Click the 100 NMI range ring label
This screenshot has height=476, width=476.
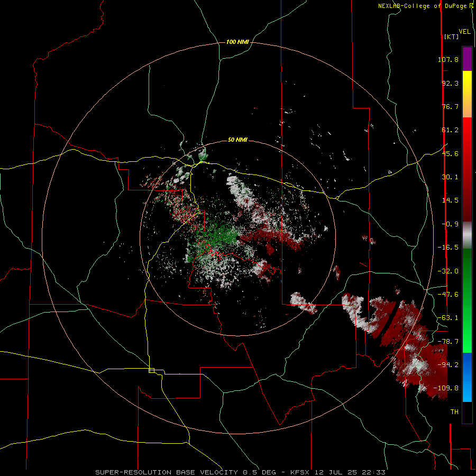tap(237, 42)
